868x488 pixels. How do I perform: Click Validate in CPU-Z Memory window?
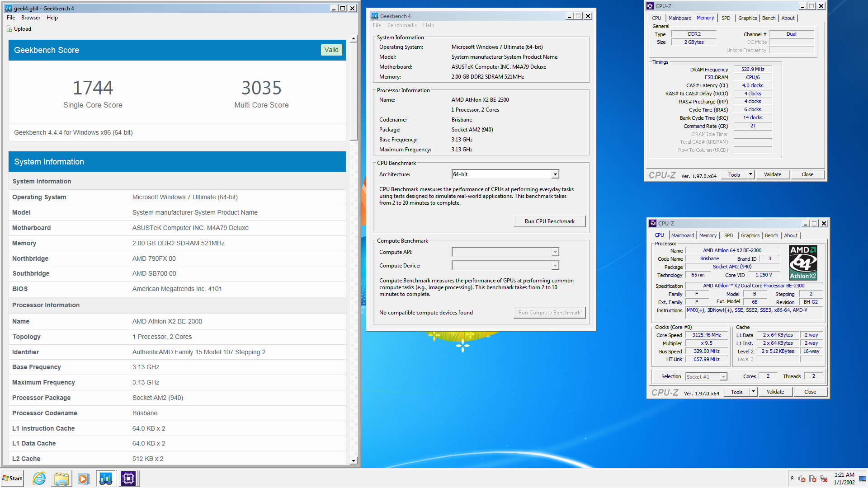pos(773,174)
